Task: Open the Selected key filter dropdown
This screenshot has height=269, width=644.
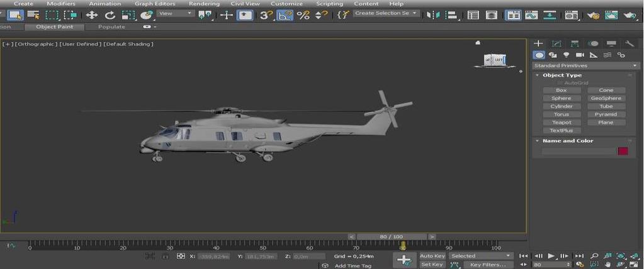Action: click(481, 256)
